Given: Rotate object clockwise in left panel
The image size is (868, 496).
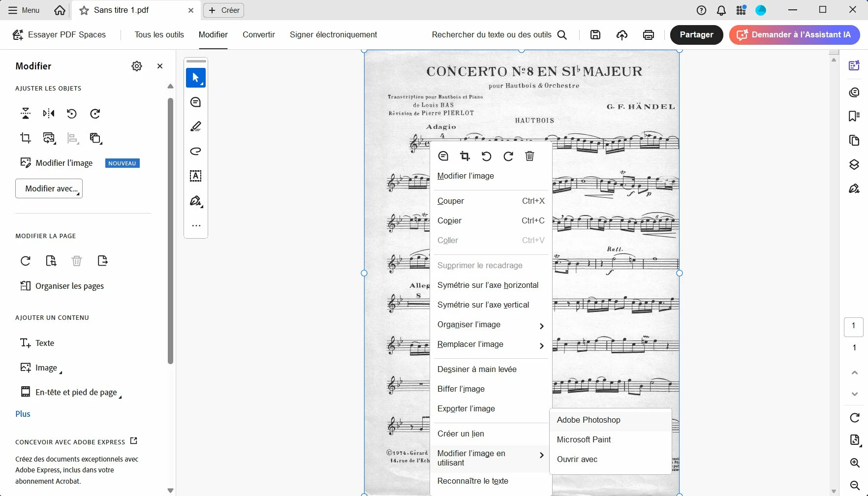Looking at the screenshot, I should (x=95, y=114).
